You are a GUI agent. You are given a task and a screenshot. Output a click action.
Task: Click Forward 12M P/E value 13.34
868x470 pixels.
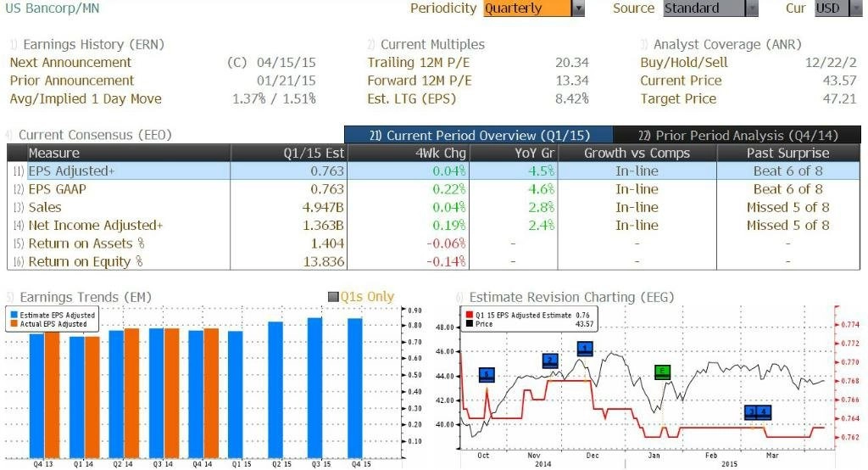[572, 81]
